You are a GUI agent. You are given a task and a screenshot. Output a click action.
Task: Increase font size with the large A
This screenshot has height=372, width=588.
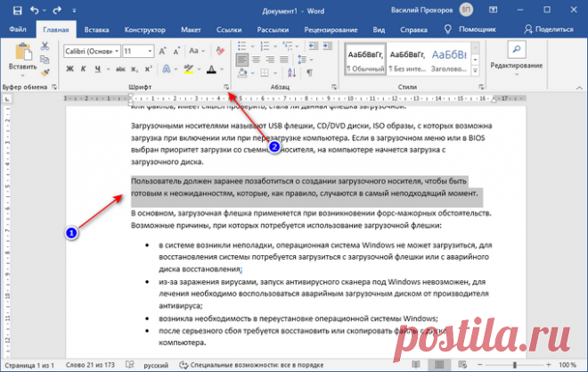pos(162,51)
